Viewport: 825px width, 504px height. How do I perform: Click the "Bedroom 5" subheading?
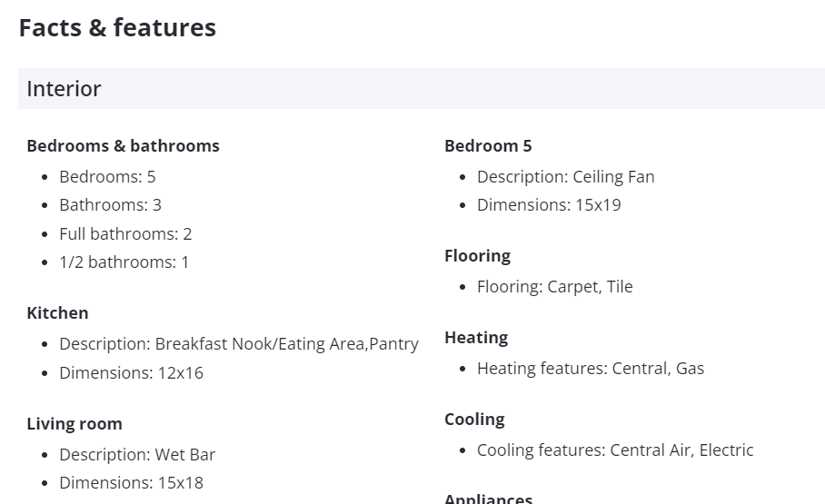point(488,146)
